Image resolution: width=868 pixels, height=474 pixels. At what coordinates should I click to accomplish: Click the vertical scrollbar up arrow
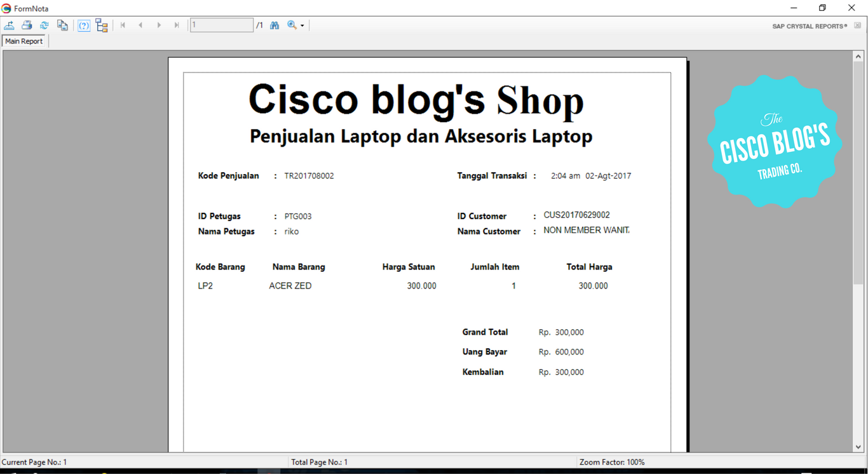click(x=858, y=57)
